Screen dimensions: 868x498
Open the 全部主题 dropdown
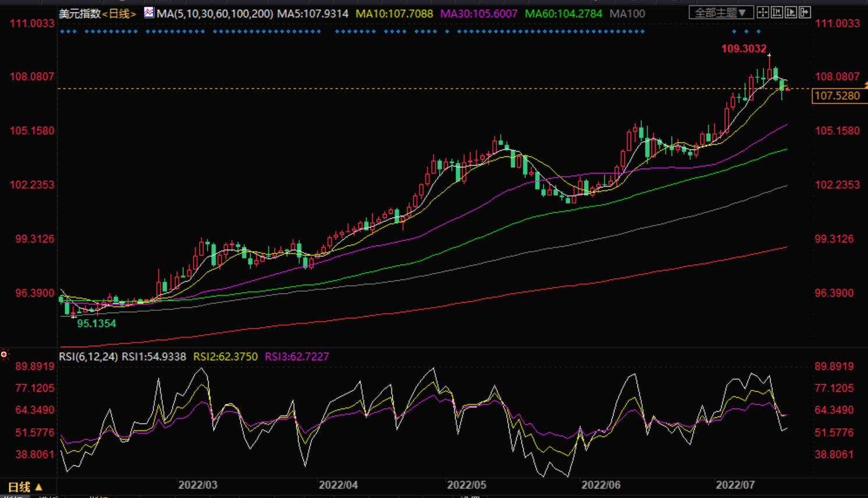click(721, 12)
